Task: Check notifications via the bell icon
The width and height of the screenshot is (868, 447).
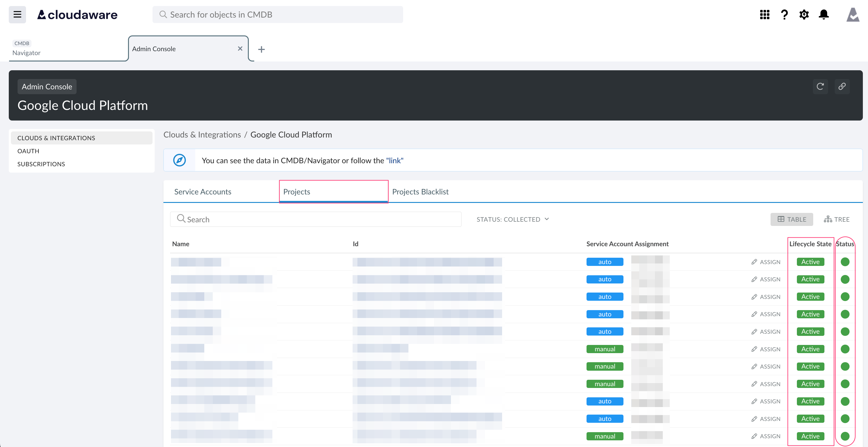Action: tap(824, 15)
